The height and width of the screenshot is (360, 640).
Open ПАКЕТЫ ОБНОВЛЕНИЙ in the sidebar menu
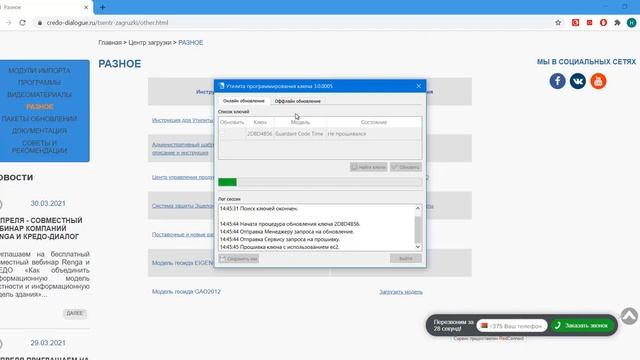click(39, 119)
